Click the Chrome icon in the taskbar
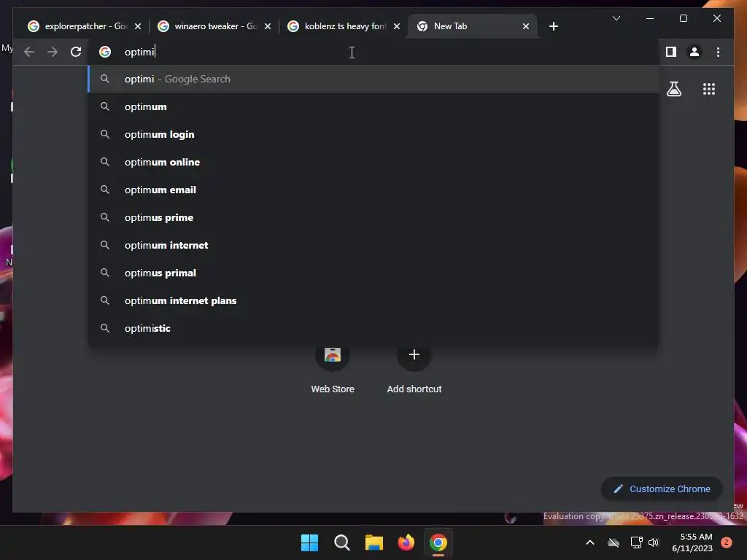 tap(438, 542)
